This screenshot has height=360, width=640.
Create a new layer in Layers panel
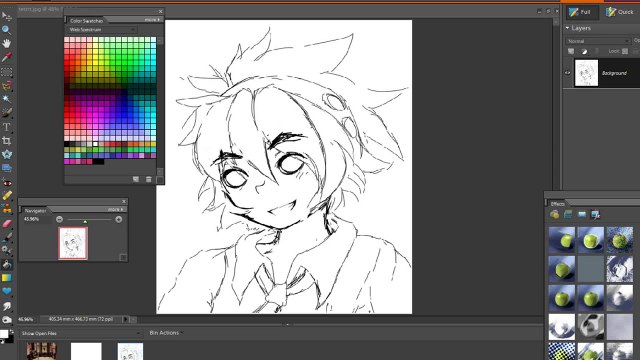click(571, 51)
